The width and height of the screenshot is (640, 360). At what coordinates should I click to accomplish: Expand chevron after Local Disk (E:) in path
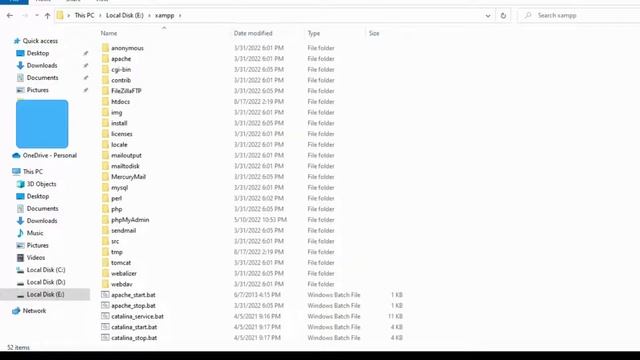click(149, 16)
